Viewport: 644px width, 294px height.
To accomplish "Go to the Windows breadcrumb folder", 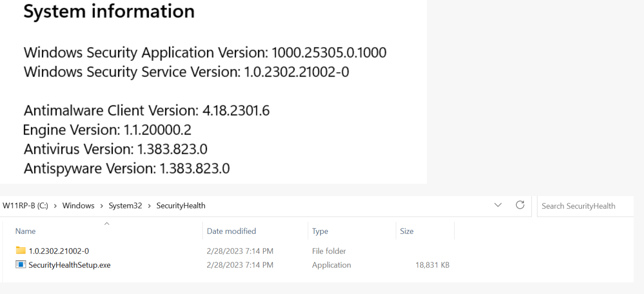I will pyautogui.click(x=78, y=206).
